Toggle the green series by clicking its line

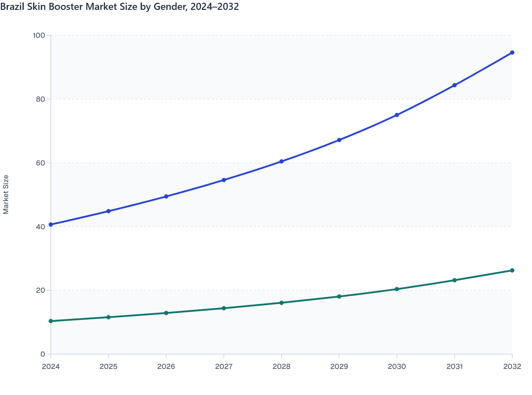[x=310, y=299]
